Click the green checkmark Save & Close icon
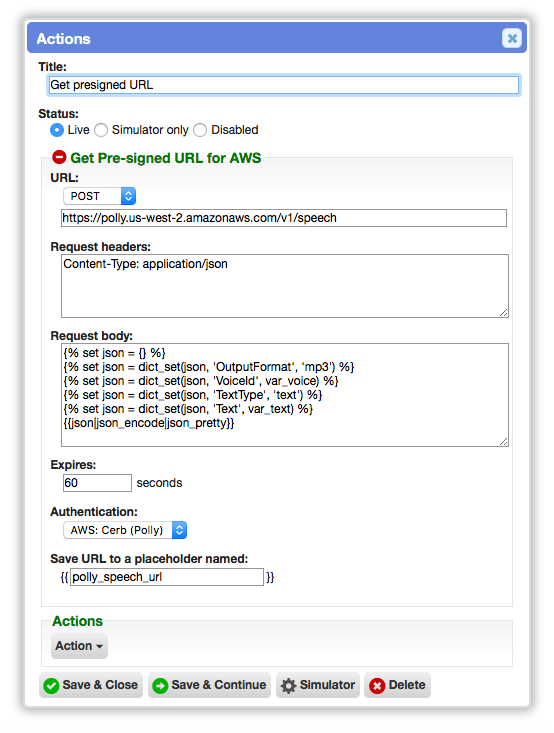 tap(51, 686)
